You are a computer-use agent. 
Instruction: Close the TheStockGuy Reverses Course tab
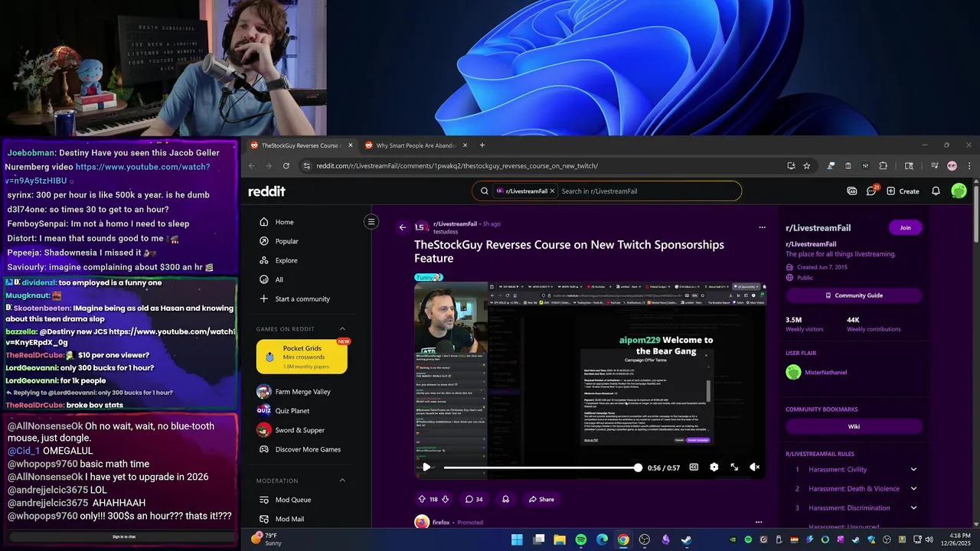351,145
